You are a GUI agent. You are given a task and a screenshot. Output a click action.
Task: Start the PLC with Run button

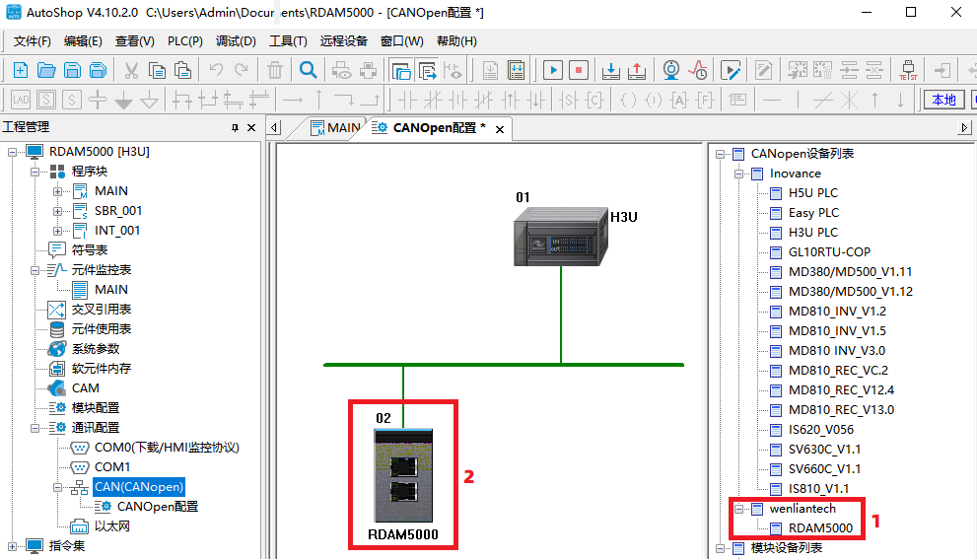[553, 70]
